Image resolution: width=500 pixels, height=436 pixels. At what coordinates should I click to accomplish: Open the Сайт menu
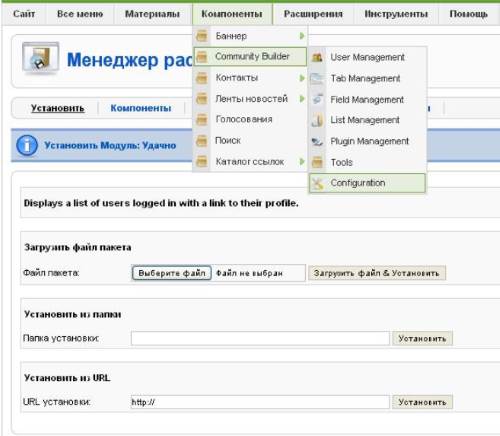point(24,14)
